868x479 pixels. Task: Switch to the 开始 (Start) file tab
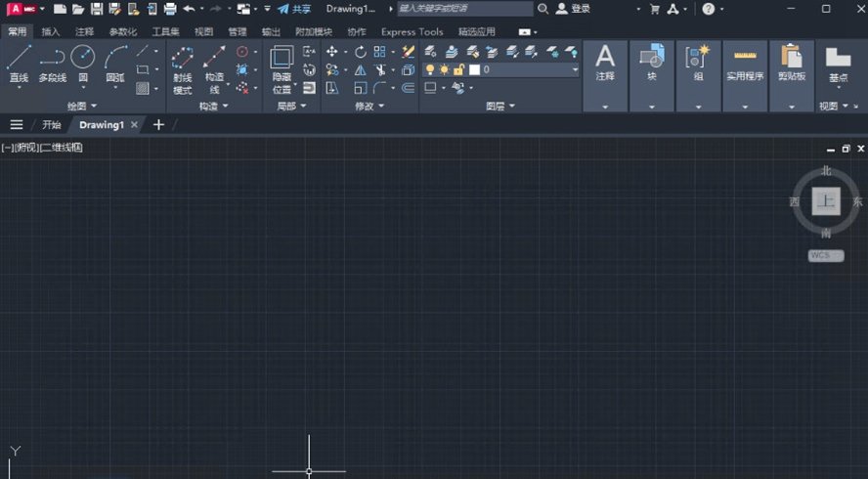[52, 124]
